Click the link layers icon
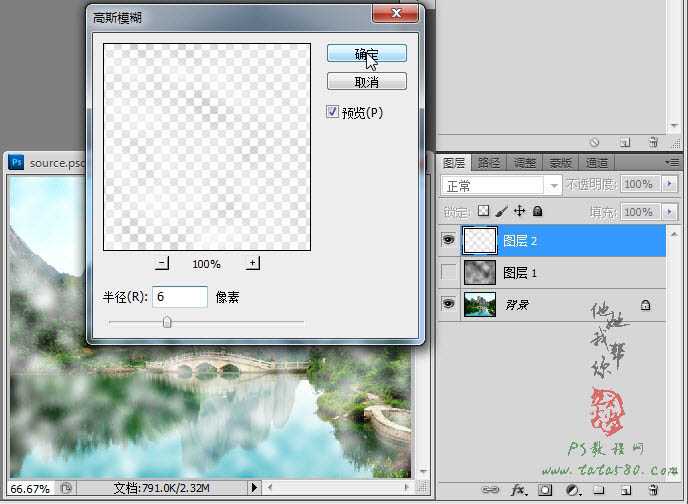Viewport: 688px width, 504px height. click(x=490, y=490)
